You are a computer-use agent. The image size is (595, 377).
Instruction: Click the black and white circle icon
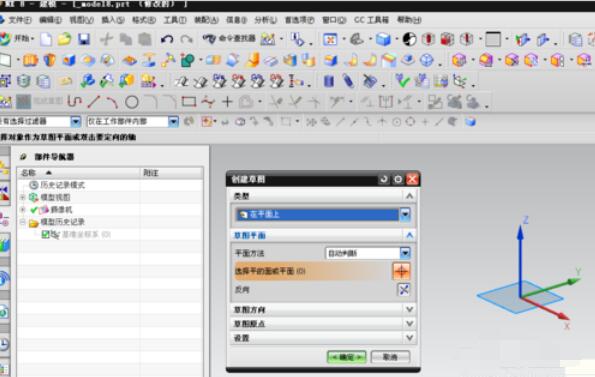coord(409,39)
